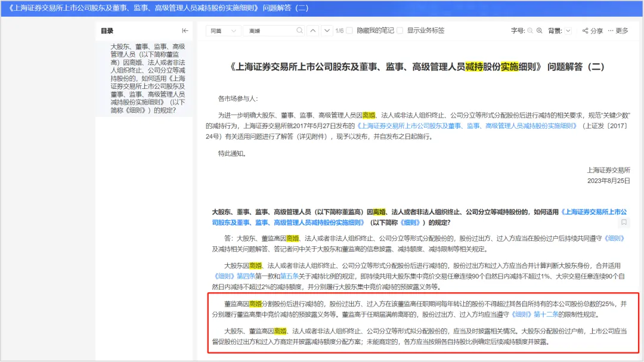Open the 同篇 search scope dropdown
Image resolution: width=644 pixels, height=362 pixels.
click(x=223, y=31)
